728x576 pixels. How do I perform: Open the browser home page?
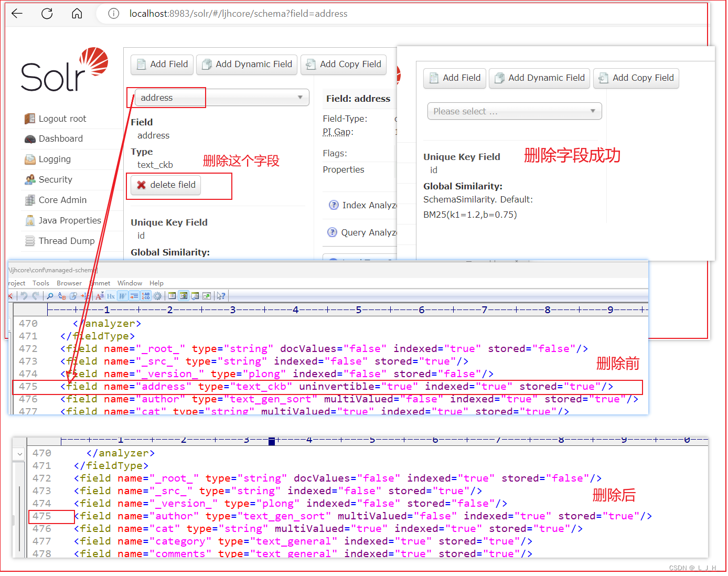point(77,14)
